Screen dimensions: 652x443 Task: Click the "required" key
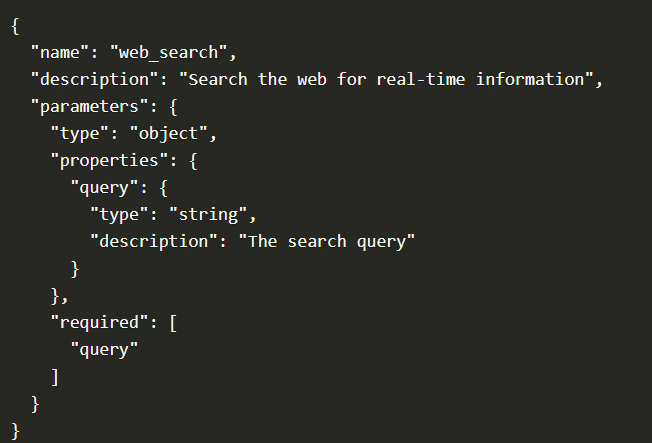(98, 322)
